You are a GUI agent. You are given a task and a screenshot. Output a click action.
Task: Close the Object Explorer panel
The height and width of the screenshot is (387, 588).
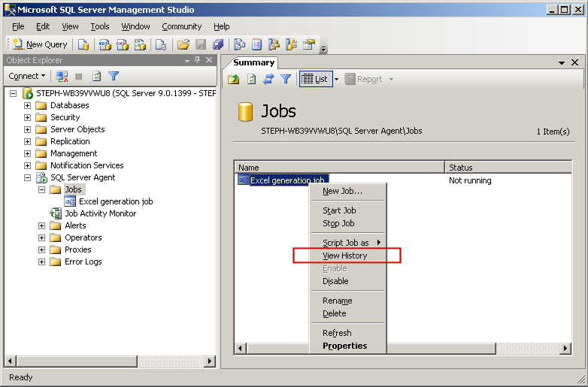click(209, 60)
